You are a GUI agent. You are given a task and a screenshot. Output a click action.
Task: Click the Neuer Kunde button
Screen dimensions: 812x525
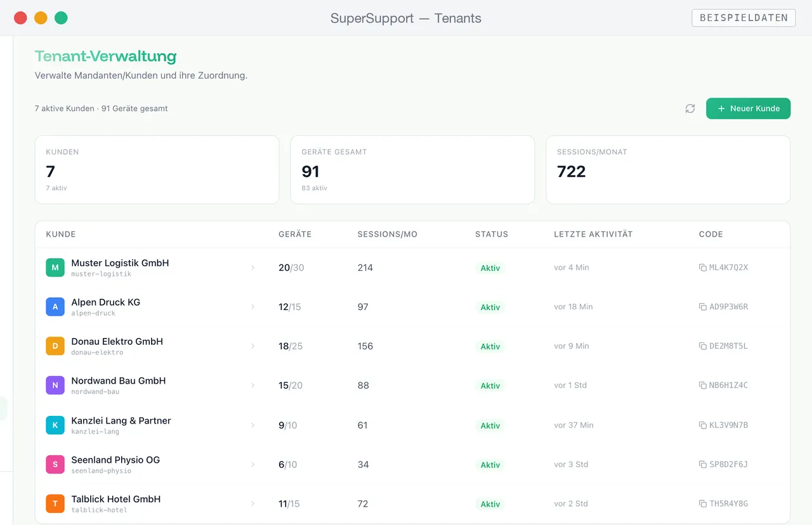748,108
